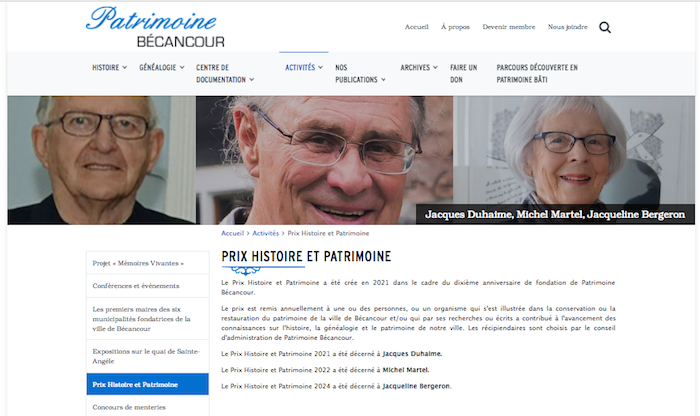Open Projet « Mémoires Vivantes » sidebar item
Image resolution: width=700 pixels, height=416 pixels.
[148, 263]
